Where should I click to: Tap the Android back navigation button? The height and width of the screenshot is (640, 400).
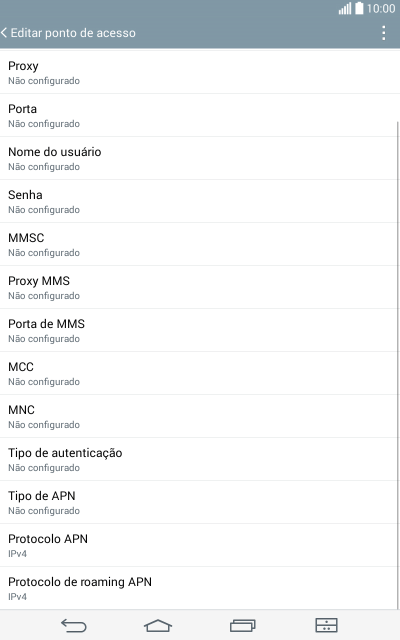click(x=74, y=625)
